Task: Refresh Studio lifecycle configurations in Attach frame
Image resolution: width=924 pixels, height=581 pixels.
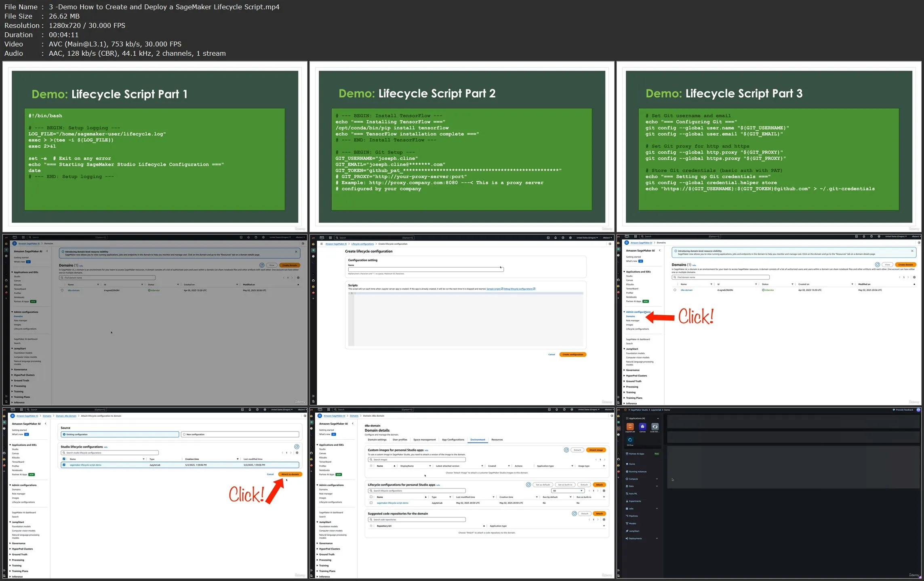Action: [x=297, y=447]
